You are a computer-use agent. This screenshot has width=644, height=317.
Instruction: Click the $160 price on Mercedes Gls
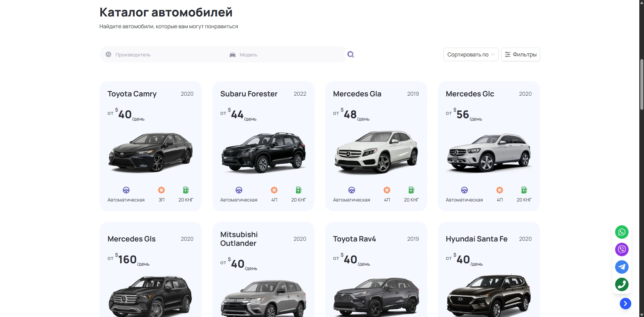tap(126, 259)
